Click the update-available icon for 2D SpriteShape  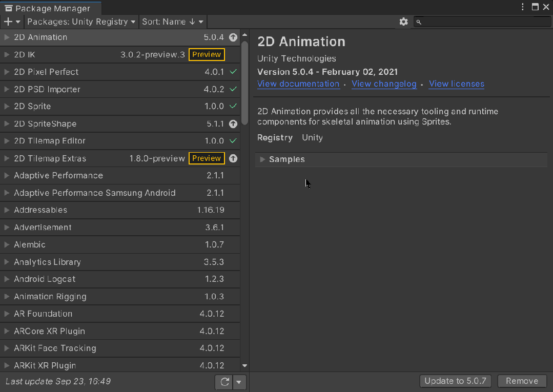[x=233, y=123]
